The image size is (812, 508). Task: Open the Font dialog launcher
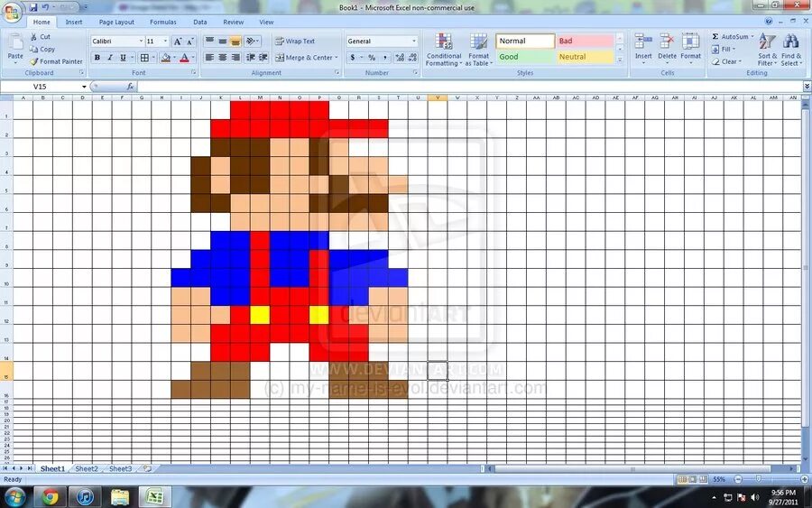194,73
